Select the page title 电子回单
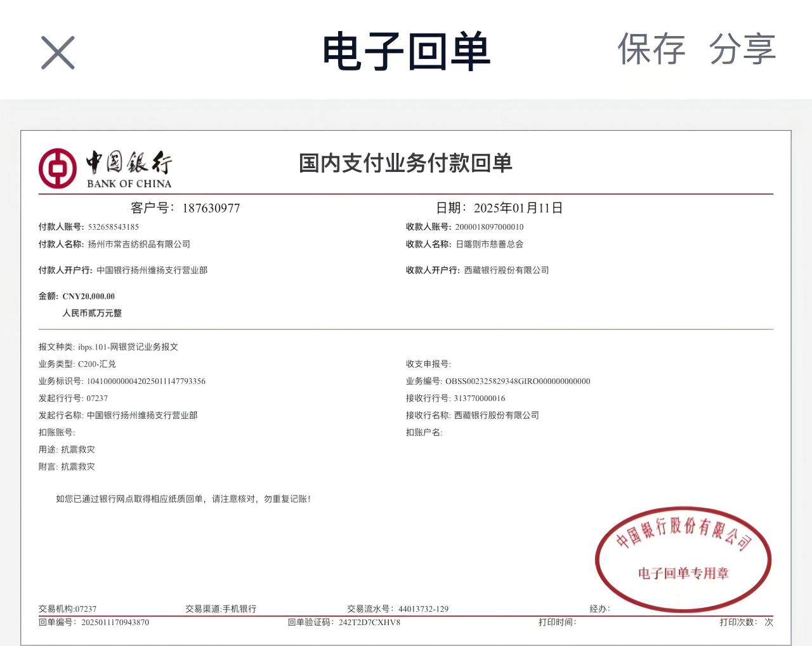 point(406,51)
